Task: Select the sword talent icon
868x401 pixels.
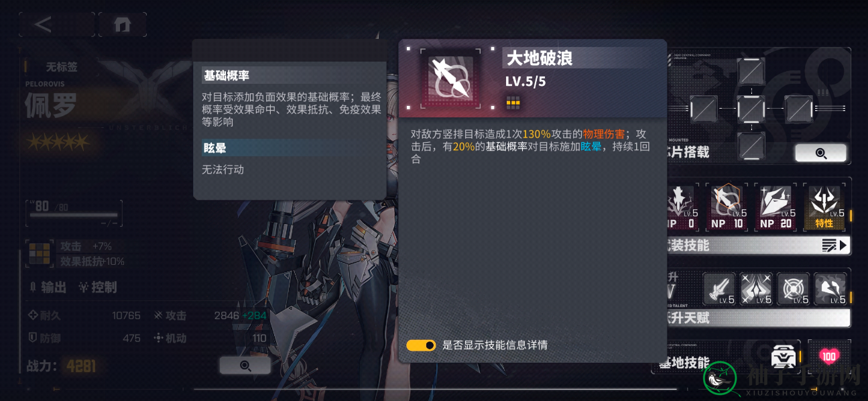Action: [x=719, y=289]
